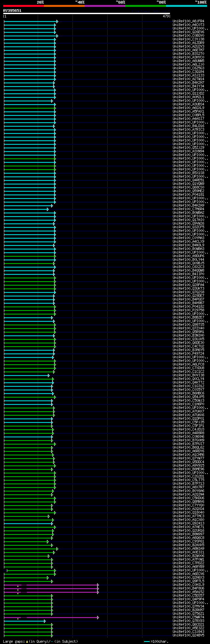Screen dimensions: 210x644
Task: Click the purple alignment bar for UniRef100_C0HIL9
Action: (51, 585)
